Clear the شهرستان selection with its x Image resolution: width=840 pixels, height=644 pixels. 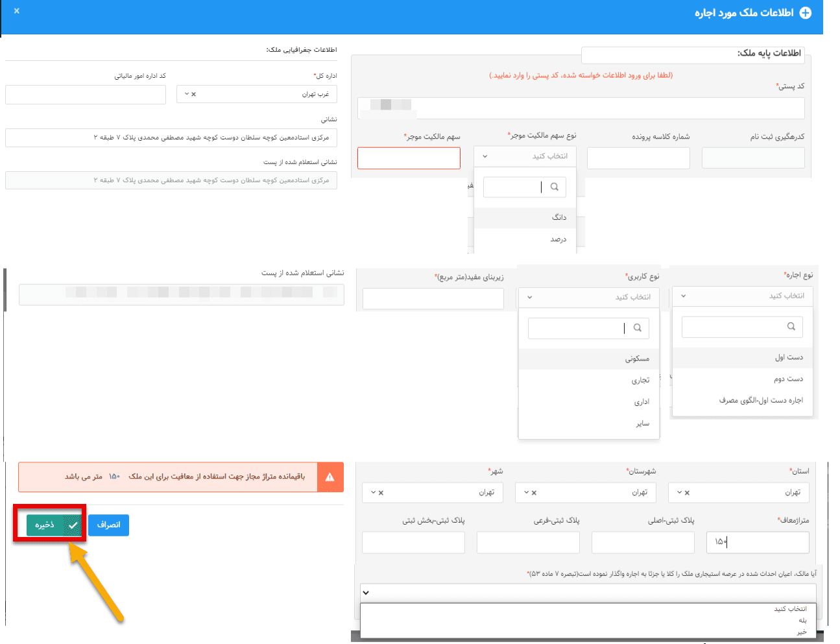(534, 493)
